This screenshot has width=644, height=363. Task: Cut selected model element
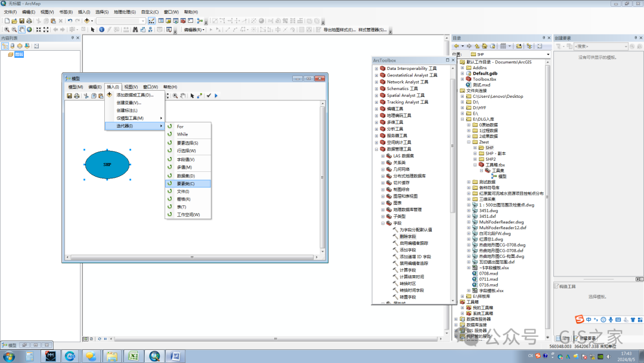86,96
